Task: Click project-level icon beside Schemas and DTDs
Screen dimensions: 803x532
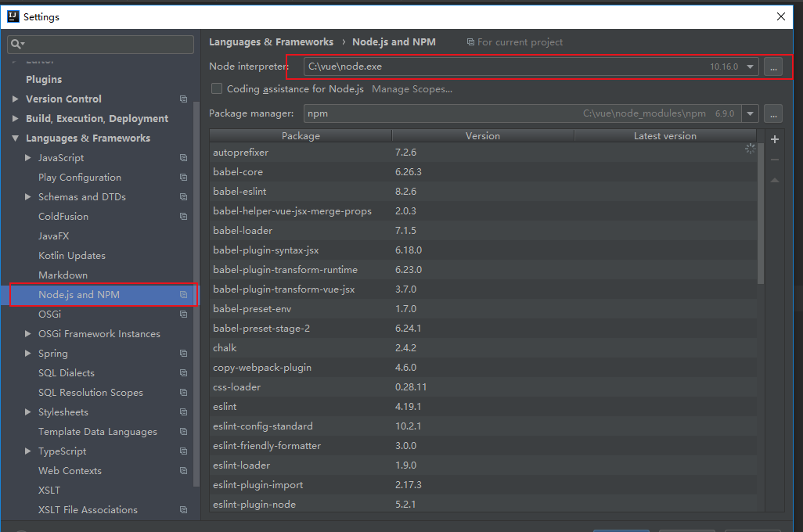Action: [183, 196]
